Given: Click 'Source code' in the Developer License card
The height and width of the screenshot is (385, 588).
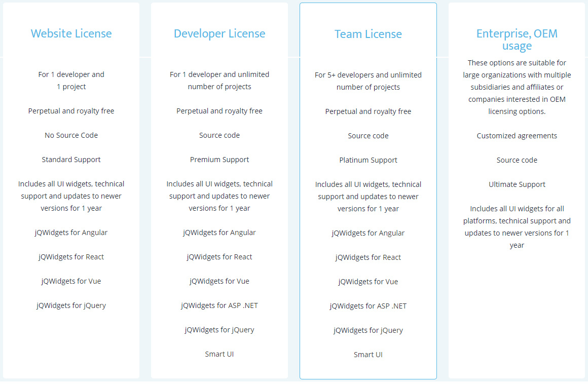Looking at the screenshot, I should (219, 135).
